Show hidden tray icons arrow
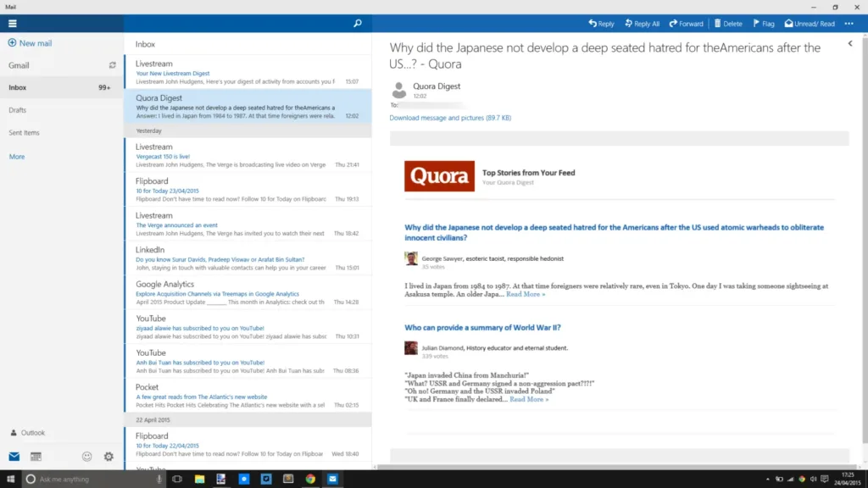 tap(767, 480)
